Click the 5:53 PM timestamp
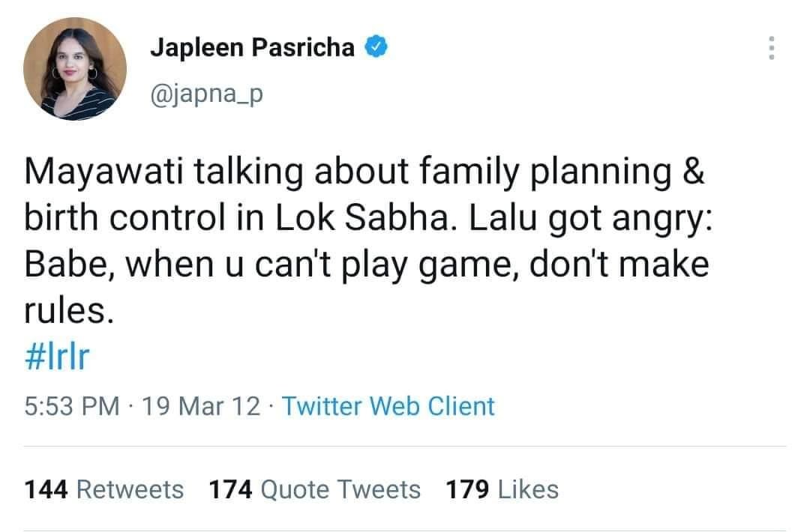Viewport: 810px width, 532px height. tap(72, 407)
